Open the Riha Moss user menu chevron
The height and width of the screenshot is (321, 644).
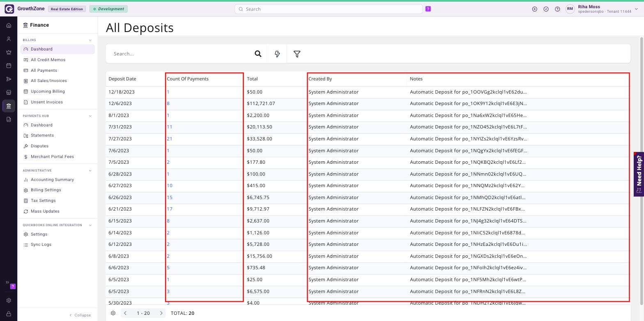[636, 9]
